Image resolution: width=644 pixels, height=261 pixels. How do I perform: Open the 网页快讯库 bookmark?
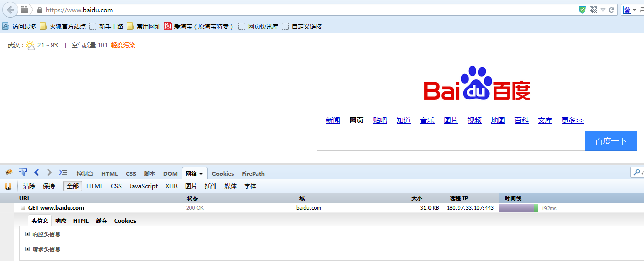(258, 26)
